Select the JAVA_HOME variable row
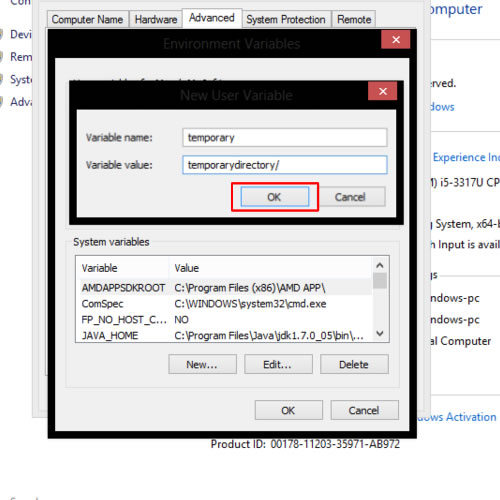The image size is (500, 500). (225, 335)
